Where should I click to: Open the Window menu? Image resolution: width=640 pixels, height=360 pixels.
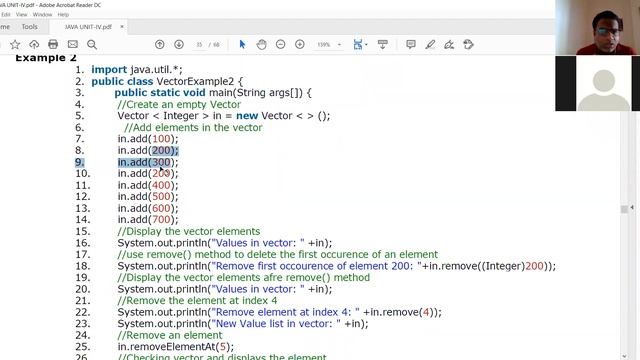[x=42, y=15]
